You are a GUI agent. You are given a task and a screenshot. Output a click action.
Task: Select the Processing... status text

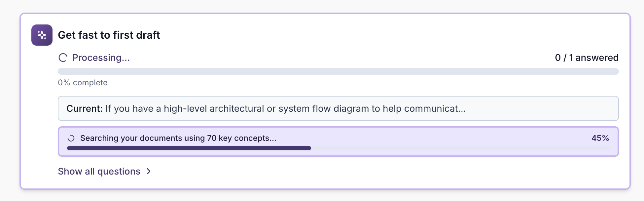(101, 58)
